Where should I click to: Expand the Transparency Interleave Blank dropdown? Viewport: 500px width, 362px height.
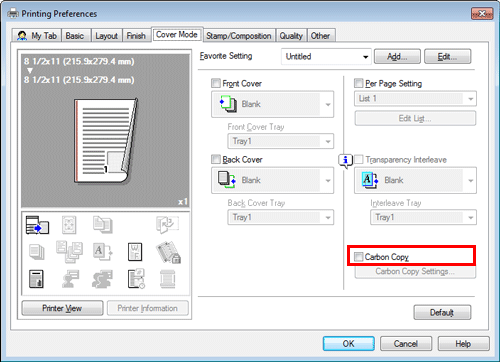click(x=415, y=180)
